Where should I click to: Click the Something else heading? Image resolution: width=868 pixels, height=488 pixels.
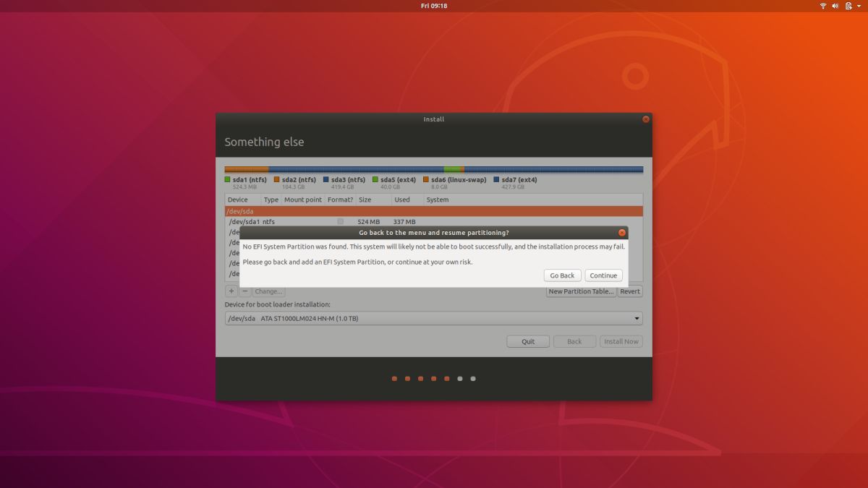pyautogui.click(x=264, y=142)
